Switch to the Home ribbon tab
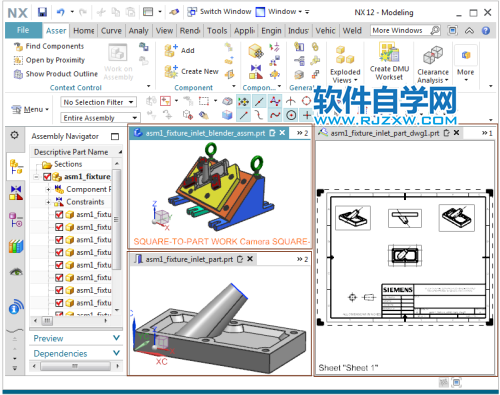 (84, 31)
